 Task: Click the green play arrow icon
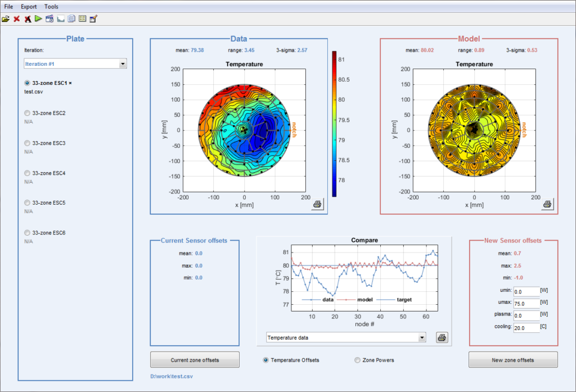38,19
